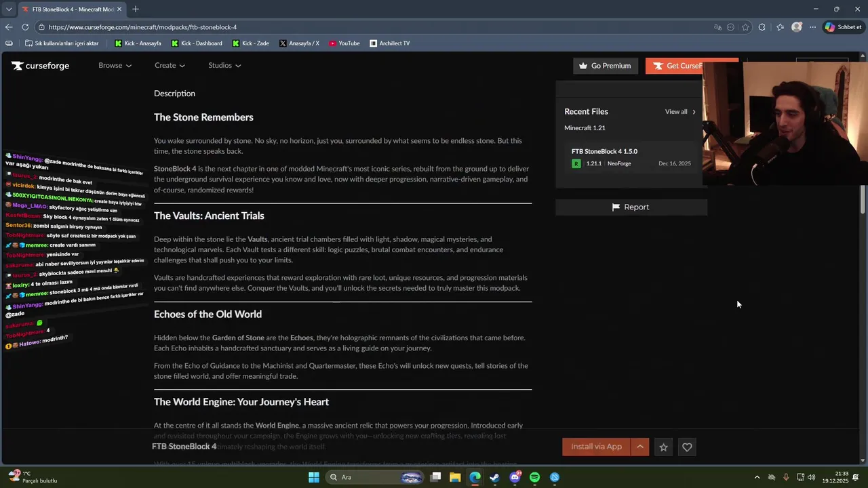Open the favorites list icon
Image resolution: width=868 pixels, height=488 pixels.
pos(780,27)
